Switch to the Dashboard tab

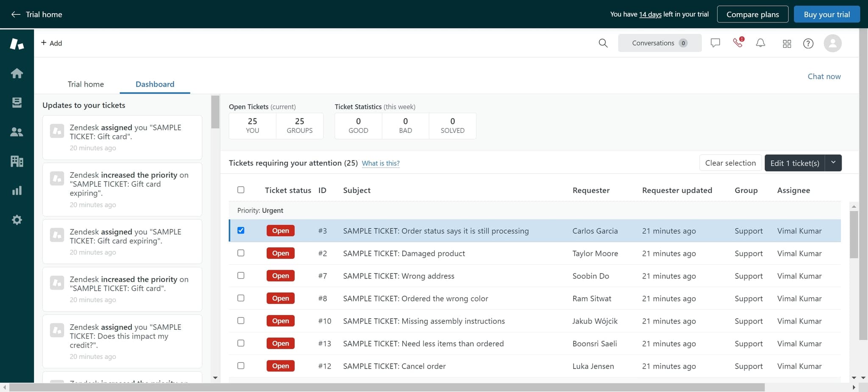(155, 84)
